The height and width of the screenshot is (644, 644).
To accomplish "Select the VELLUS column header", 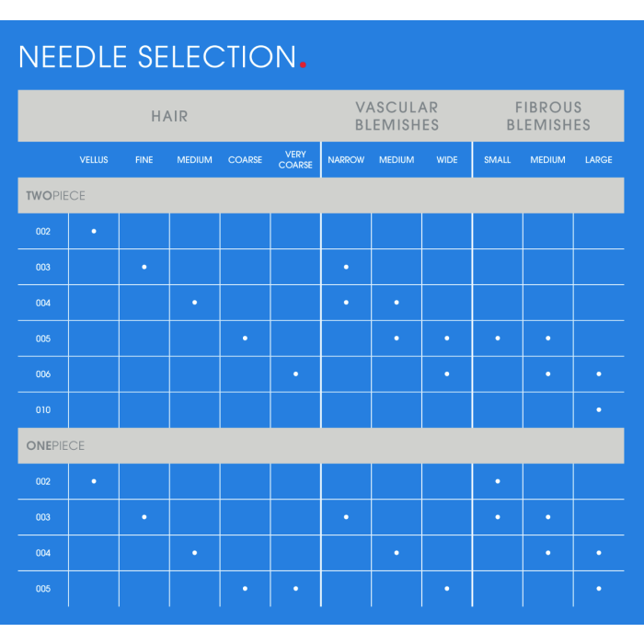I will (94, 160).
